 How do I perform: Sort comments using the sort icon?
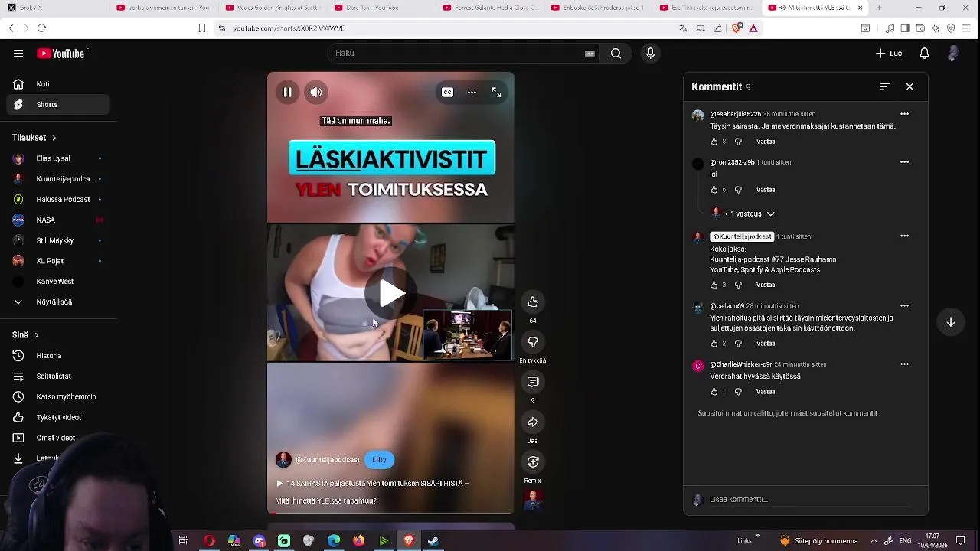[885, 86]
